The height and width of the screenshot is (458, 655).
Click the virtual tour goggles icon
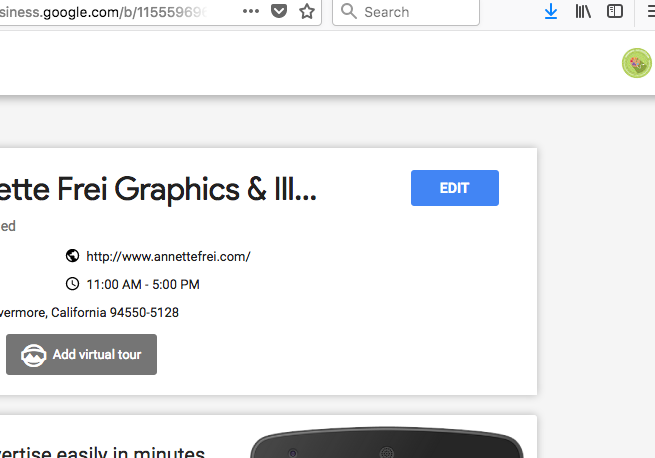point(33,355)
